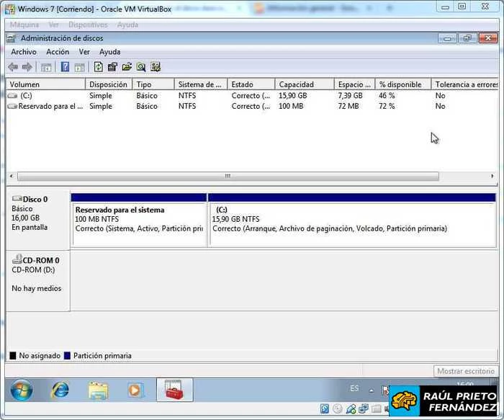The height and width of the screenshot is (420, 504).
Task: Show hidden tray icons arrow
Action: [x=372, y=390]
